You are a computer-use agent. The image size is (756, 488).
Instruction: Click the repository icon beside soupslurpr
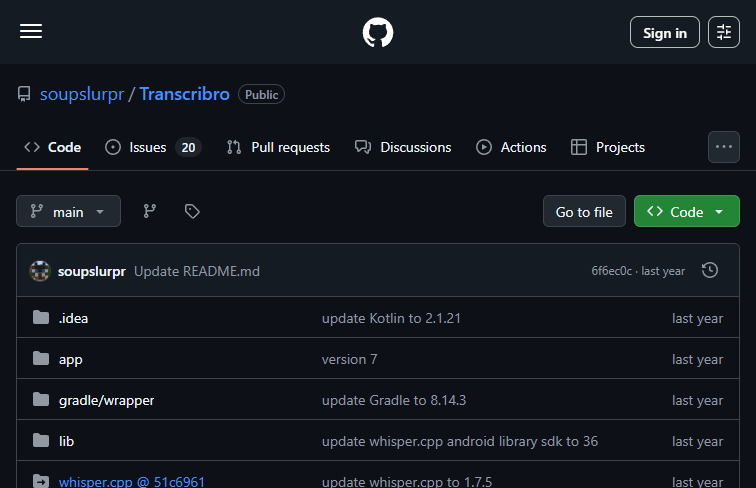click(x=24, y=94)
